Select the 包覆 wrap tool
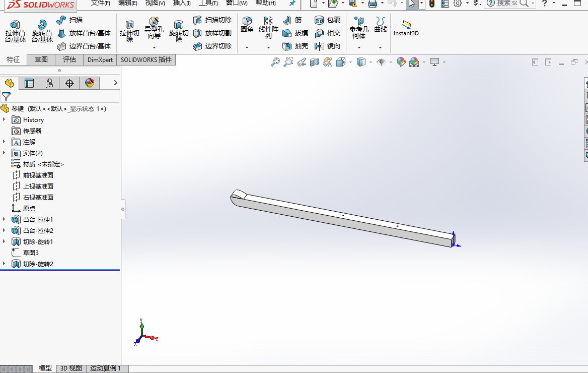 328,20
